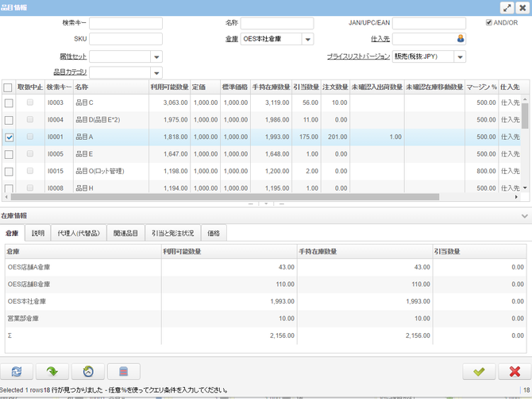Select row checkbox for 品目 D(品目E*2)
Viewport: 532px width, 399px height.
[x=9, y=120]
